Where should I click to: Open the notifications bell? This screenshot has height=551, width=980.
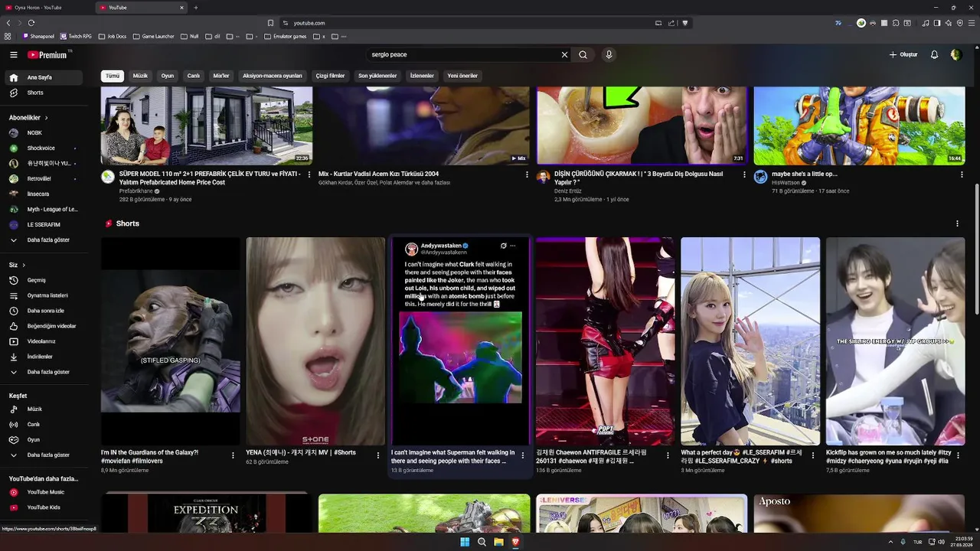click(x=934, y=54)
